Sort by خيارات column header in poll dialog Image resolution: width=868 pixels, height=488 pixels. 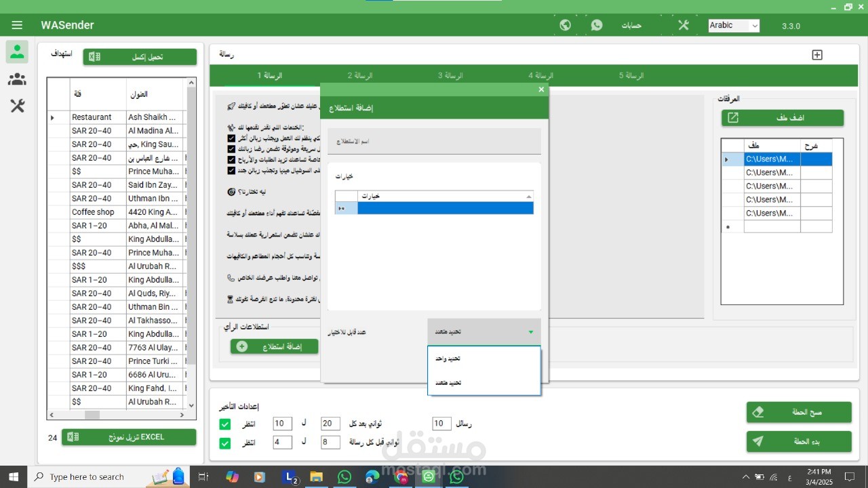click(x=446, y=197)
